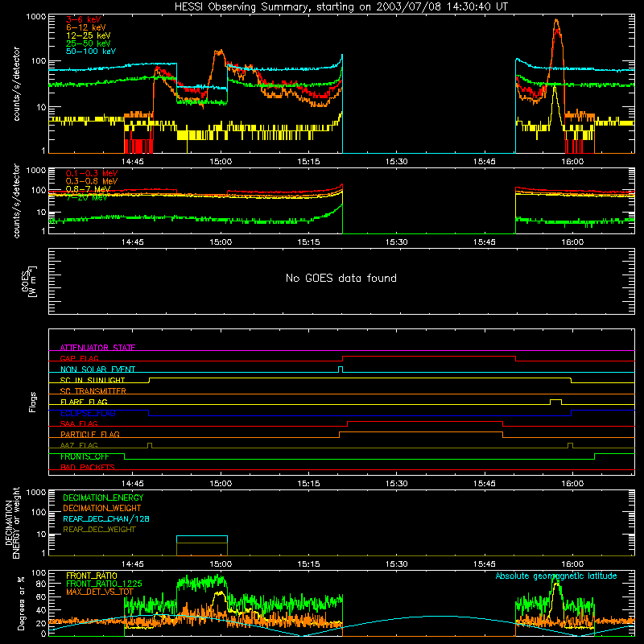Click the first AAZ_FLAG pulse near 14:48
This screenshot has width=644, height=644.
pyautogui.click(x=150, y=445)
